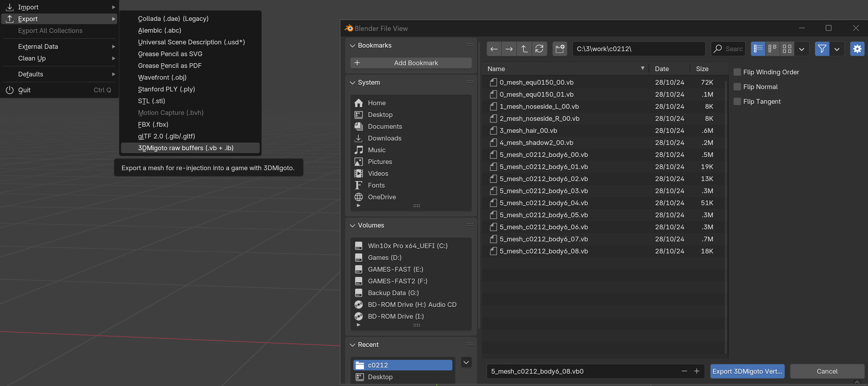Click Export 3DMigoto Vertex button

[x=747, y=371]
